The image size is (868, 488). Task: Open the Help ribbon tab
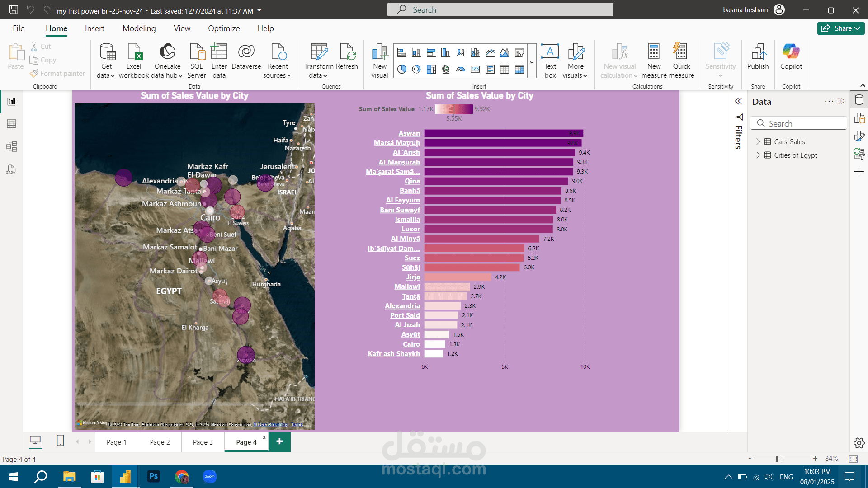[266, 28]
